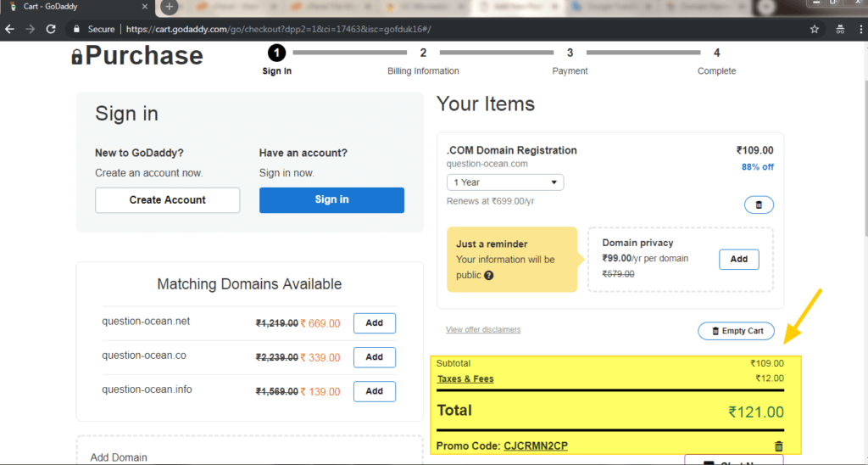
Task: Click the ₹12.00 taxes amount
Action: (x=770, y=378)
